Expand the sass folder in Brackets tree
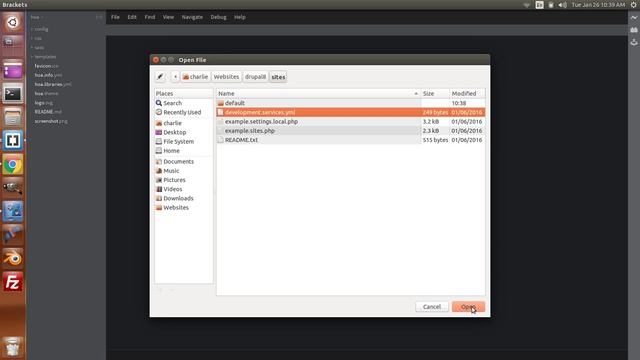 coord(38,48)
